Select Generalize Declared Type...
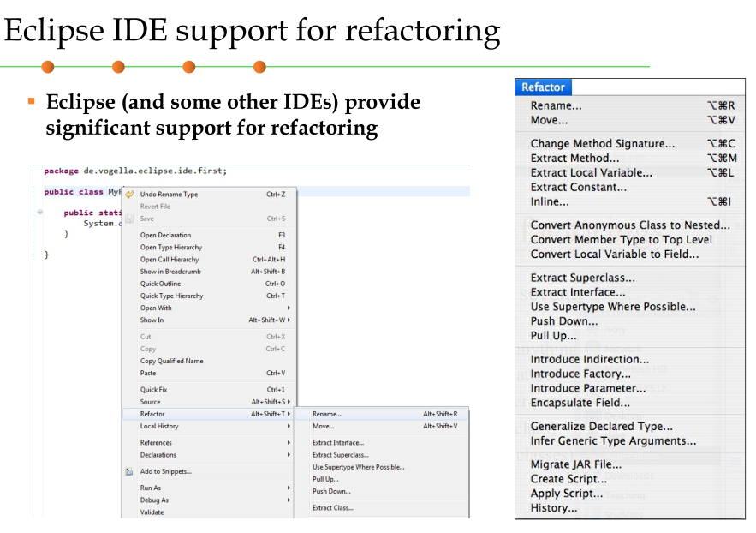The width and height of the screenshot is (756, 533). pyautogui.click(x=630, y=427)
